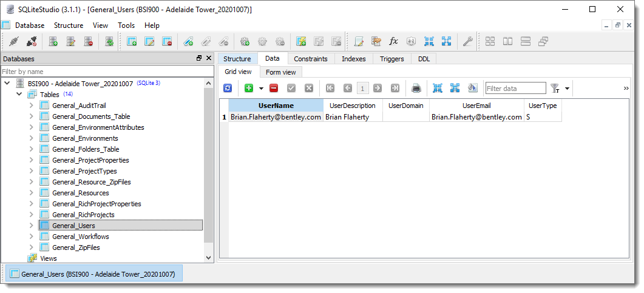Open the Triggers tab
This screenshot has width=644, height=293.
pos(392,59)
